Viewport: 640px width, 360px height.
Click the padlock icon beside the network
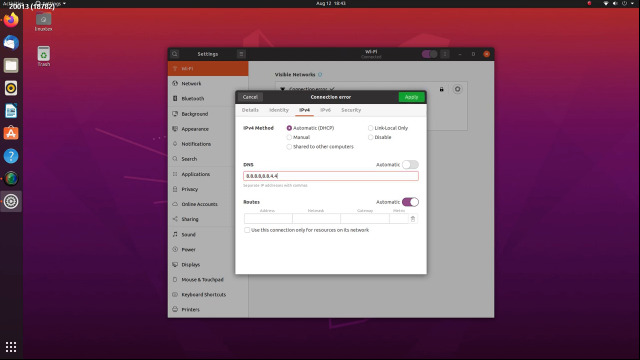tap(441, 89)
